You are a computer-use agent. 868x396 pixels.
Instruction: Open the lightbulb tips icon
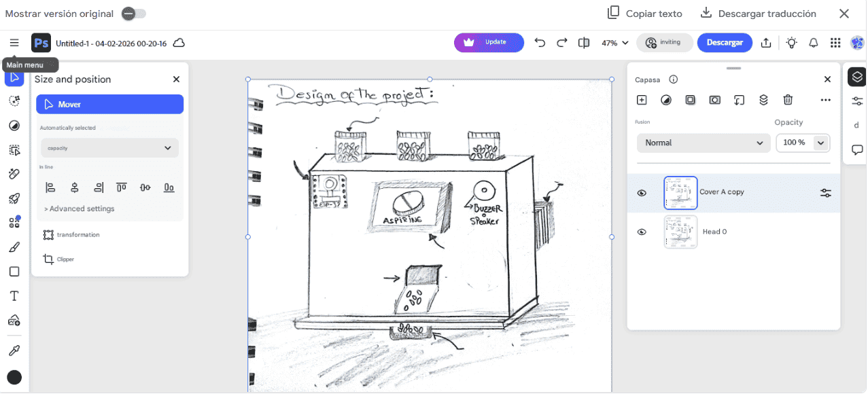pos(791,43)
